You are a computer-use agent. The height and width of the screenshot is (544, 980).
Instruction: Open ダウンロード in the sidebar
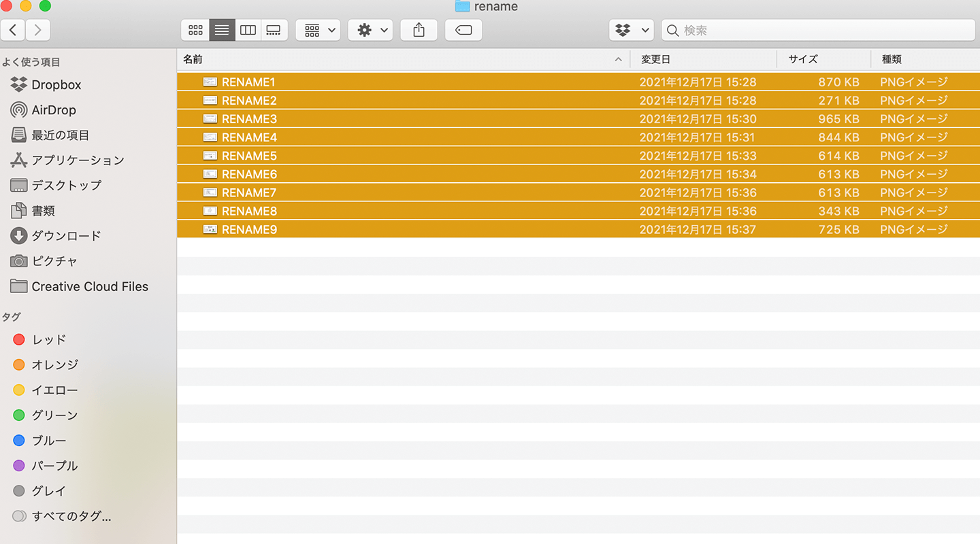pos(56,236)
